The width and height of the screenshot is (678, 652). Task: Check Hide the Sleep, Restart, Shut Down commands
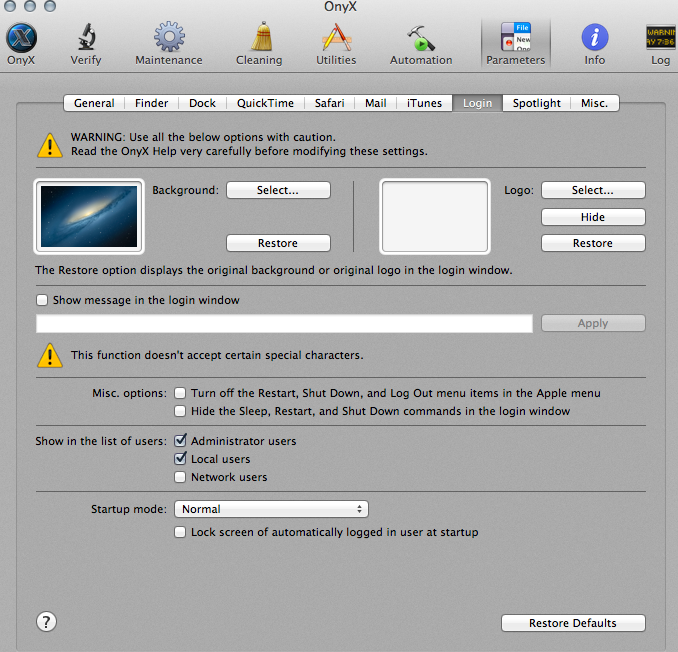point(180,411)
